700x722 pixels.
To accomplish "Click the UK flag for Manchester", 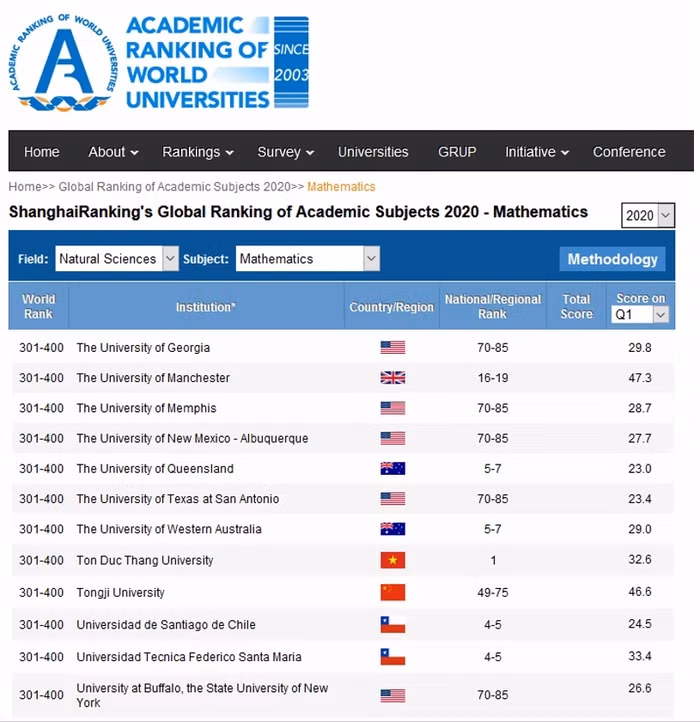I will click(392, 378).
